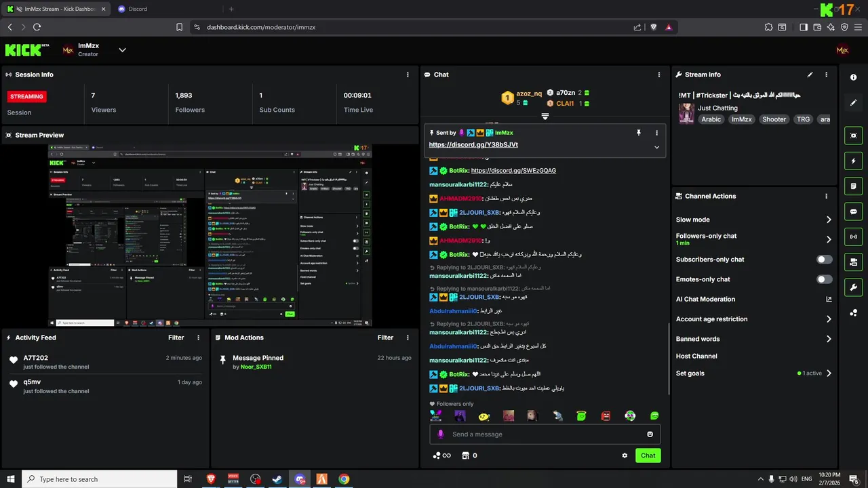The width and height of the screenshot is (868, 488).
Task: Click Host Channel action
Action: pos(696,356)
